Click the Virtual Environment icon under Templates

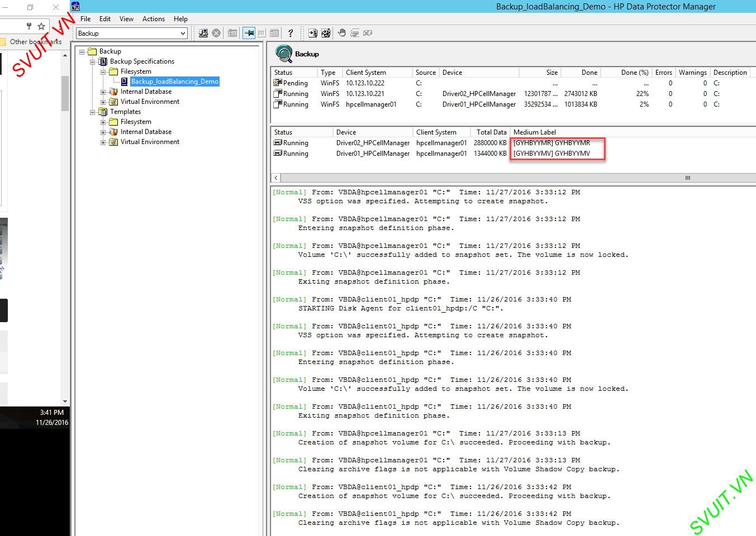point(113,142)
